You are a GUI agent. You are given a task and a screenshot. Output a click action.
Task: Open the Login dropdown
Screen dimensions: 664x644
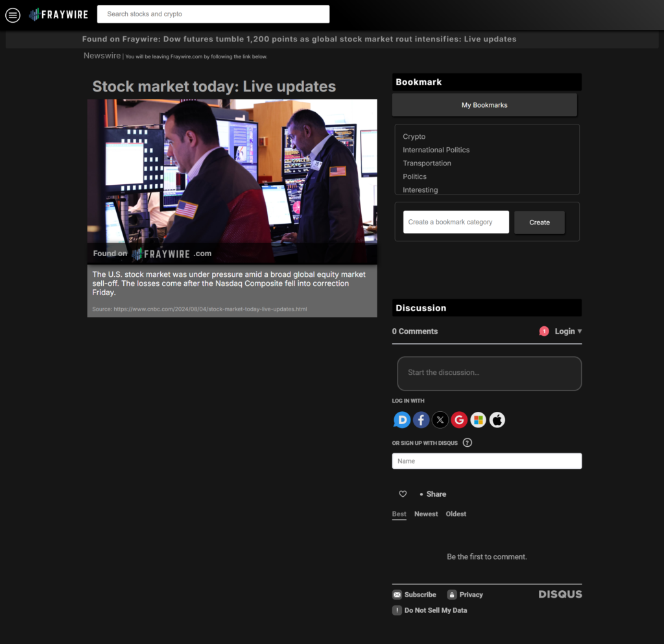point(568,331)
